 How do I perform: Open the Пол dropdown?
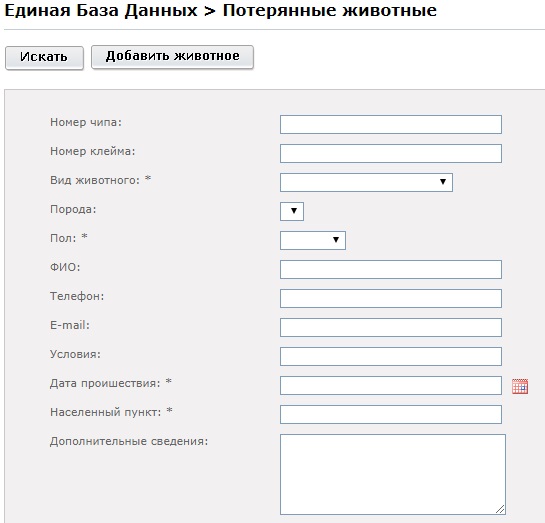[312, 240]
